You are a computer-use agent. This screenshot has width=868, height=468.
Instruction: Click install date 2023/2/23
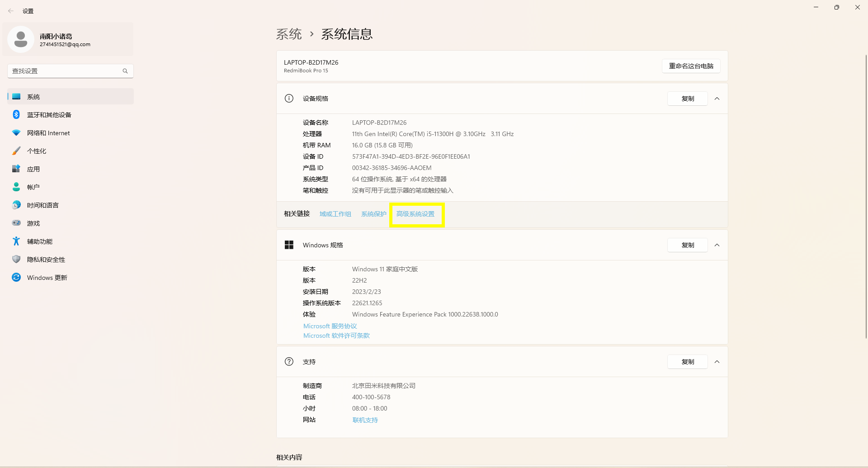tap(367, 292)
